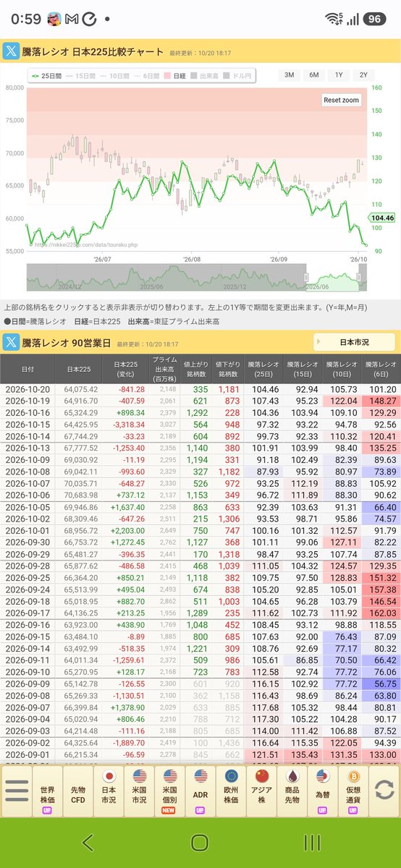The width and height of the screenshot is (401, 868).
Task: Tap the Android home navigation button
Action: tap(200, 842)
